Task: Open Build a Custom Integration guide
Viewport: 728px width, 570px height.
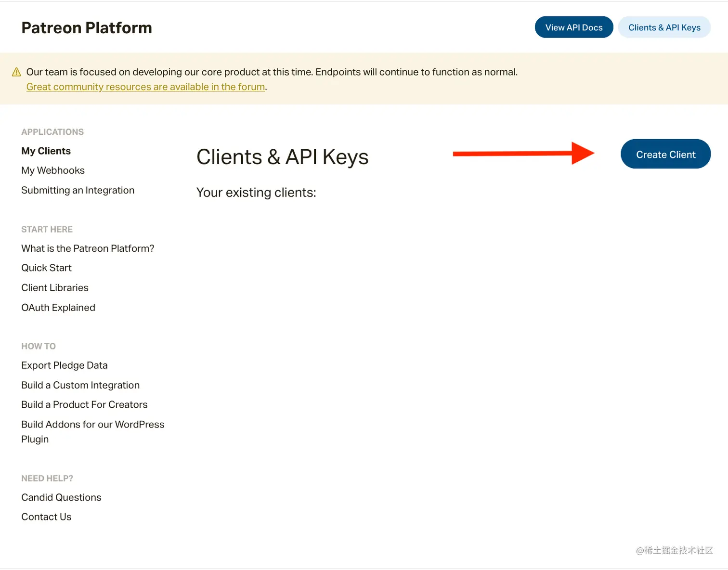Action: [x=80, y=385]
